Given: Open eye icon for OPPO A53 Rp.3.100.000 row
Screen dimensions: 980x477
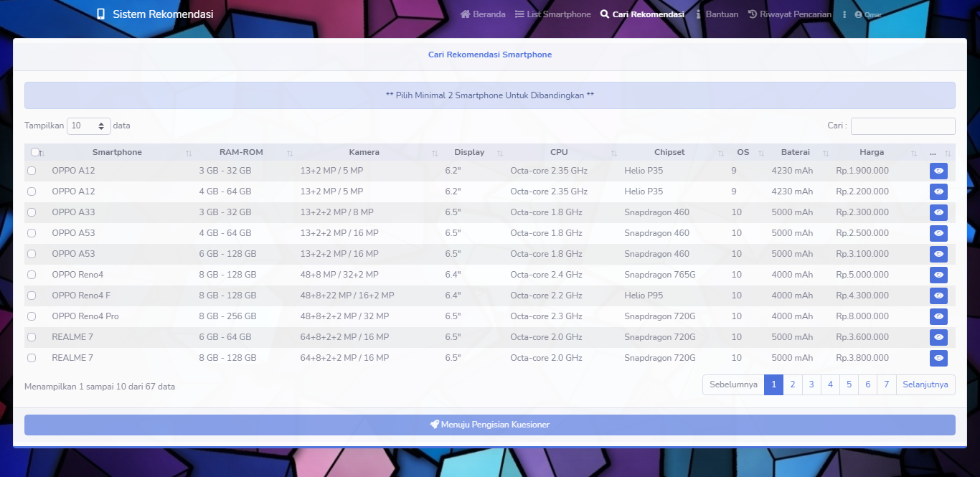Looking at the screenshot, I should coord(938,254).
